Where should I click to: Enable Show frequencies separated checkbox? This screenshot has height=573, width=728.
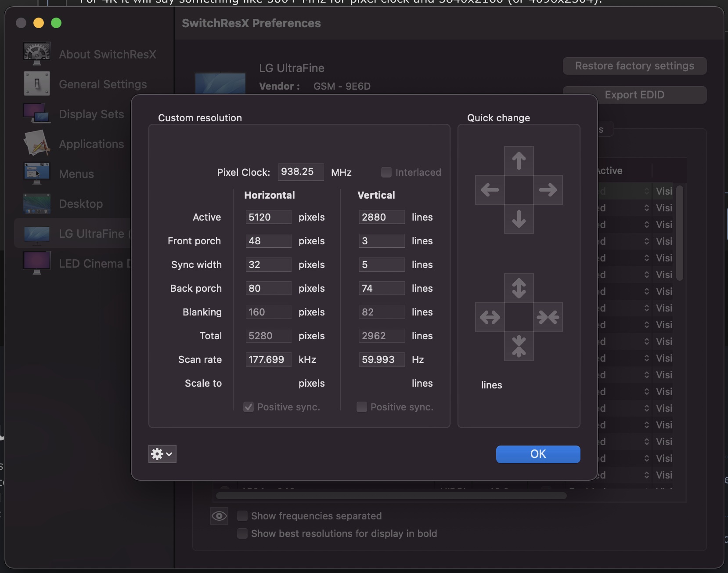click(x=242, y=515)
